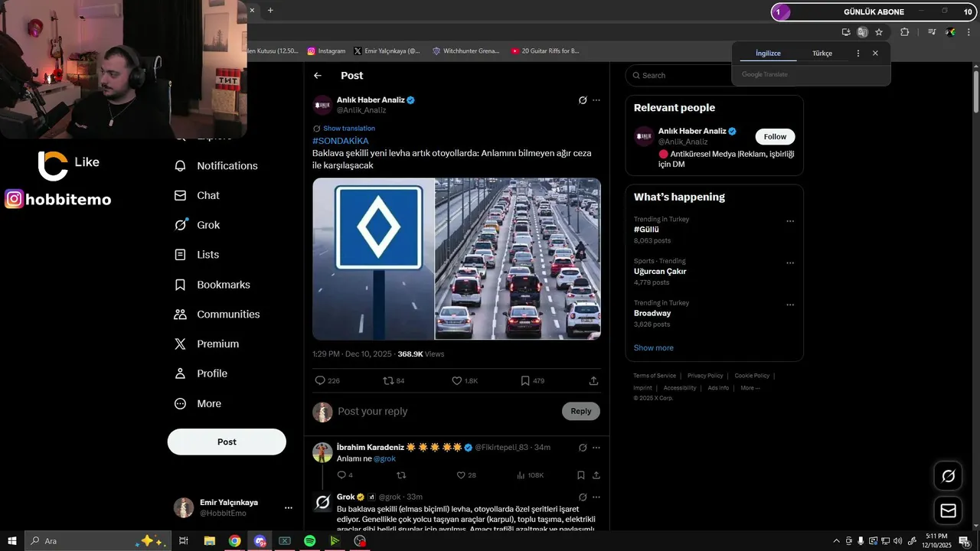Open Premium in the sidebar
This screenshot has height=551, width=980.
coord(207,344)
